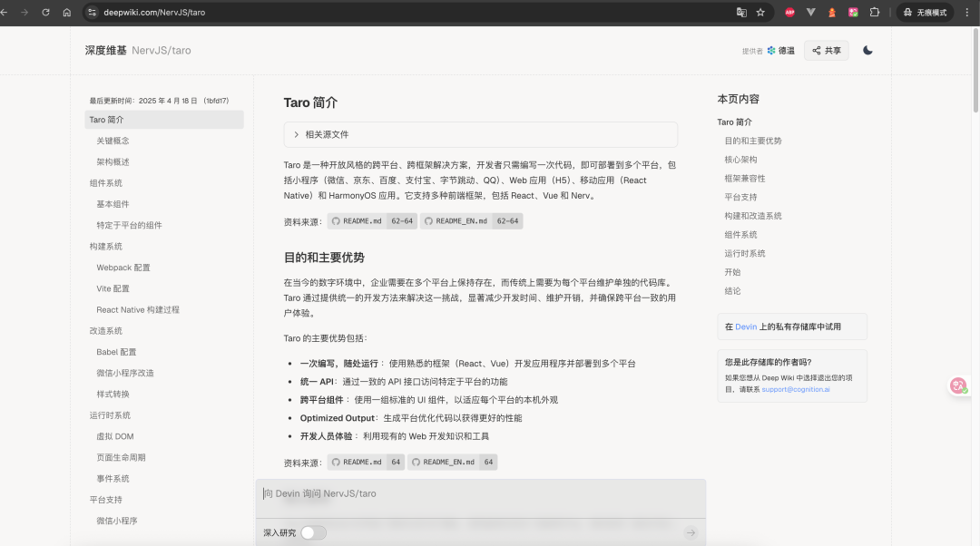Open 平台支持 in the left sidebar

point(105,500)
